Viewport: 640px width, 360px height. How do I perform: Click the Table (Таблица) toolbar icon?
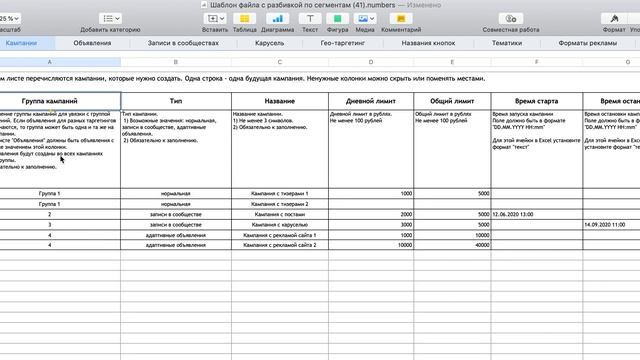(244, 19)
